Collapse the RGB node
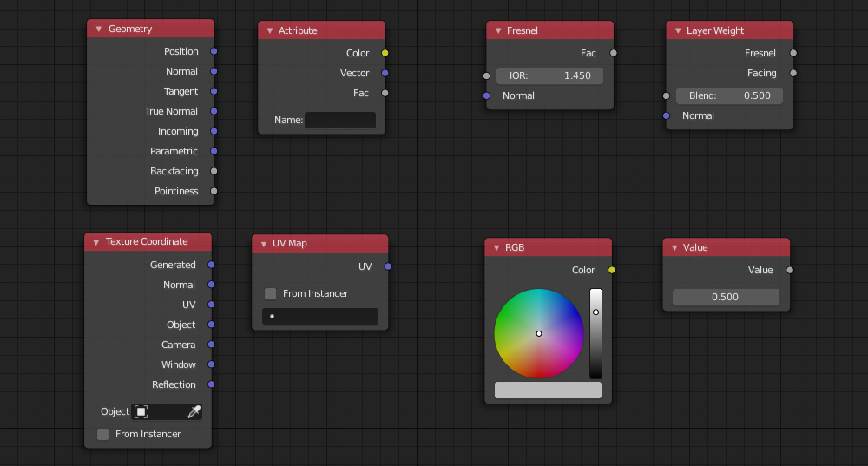Screen dimensions: 868x466 496,247
